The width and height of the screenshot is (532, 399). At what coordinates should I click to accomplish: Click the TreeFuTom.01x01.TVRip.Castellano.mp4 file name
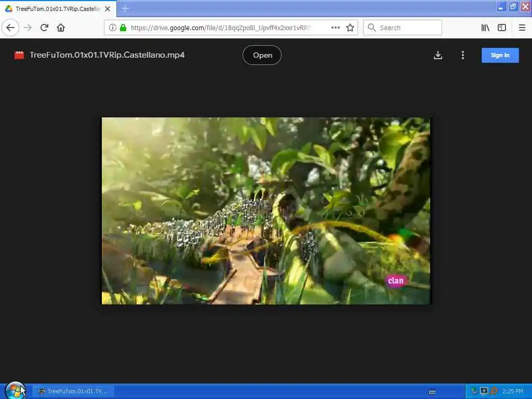[x=107, y=55]
